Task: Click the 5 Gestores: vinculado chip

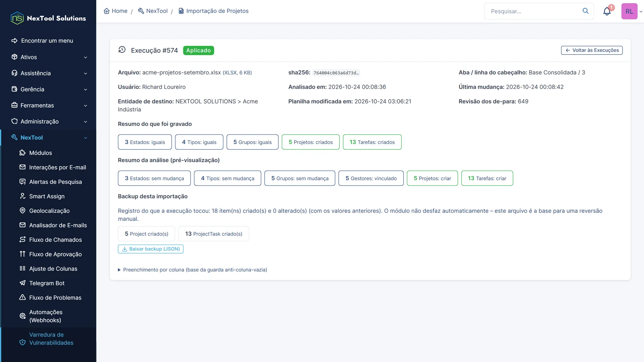Action: click(x=371, y=178)
